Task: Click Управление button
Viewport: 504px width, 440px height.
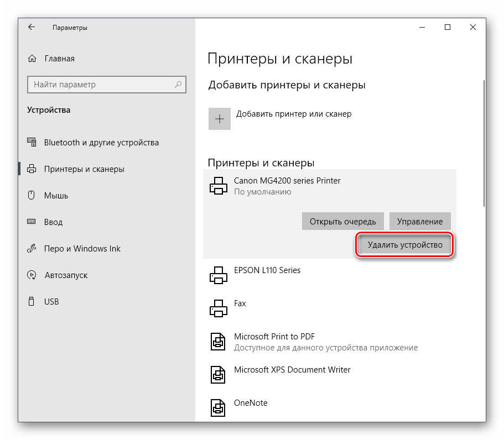Action: tap(420, 221)
